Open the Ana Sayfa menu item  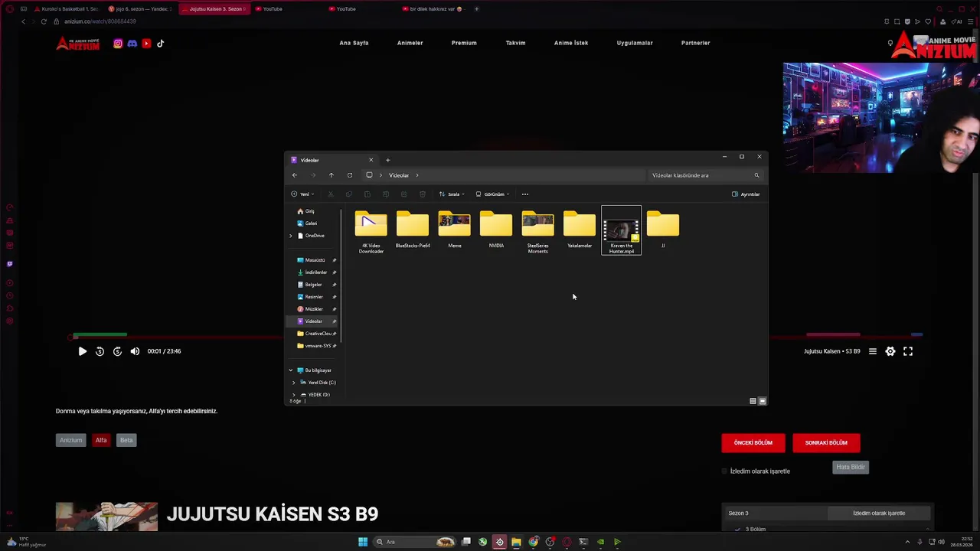[x=354, y=43]
